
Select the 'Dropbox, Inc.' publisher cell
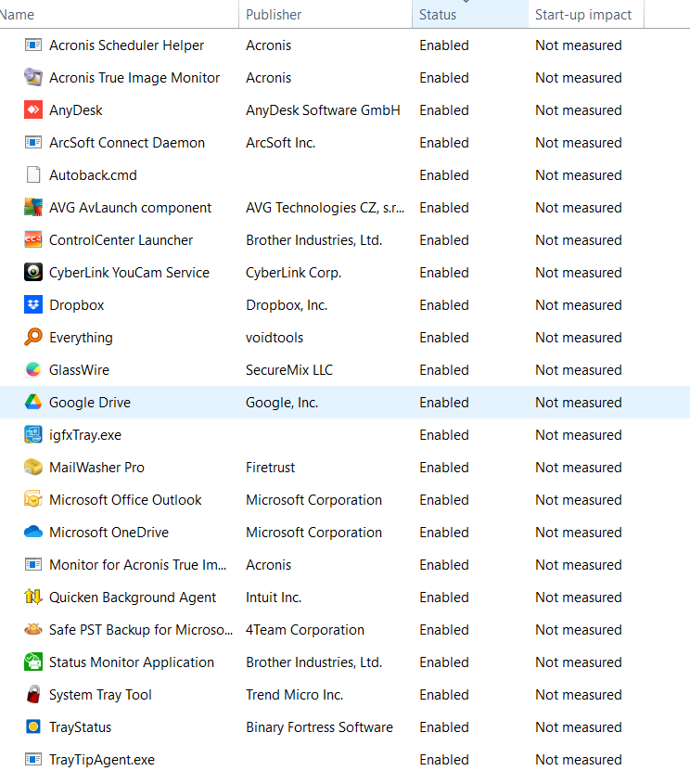coord(287,305)
